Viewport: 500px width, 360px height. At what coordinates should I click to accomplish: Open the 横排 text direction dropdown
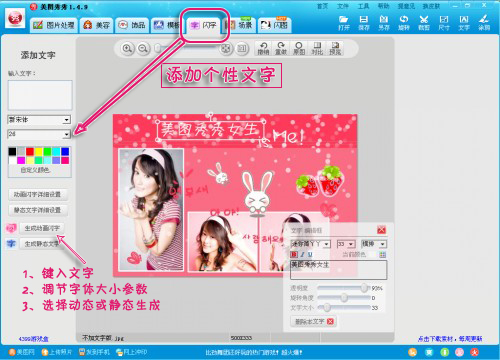383,244
